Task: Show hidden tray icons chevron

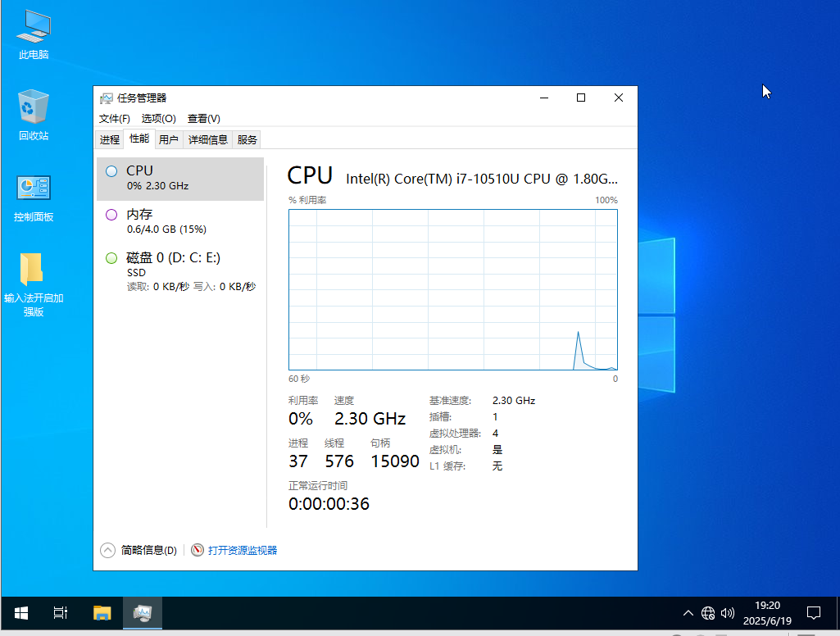Action: [x=688, y=613]
